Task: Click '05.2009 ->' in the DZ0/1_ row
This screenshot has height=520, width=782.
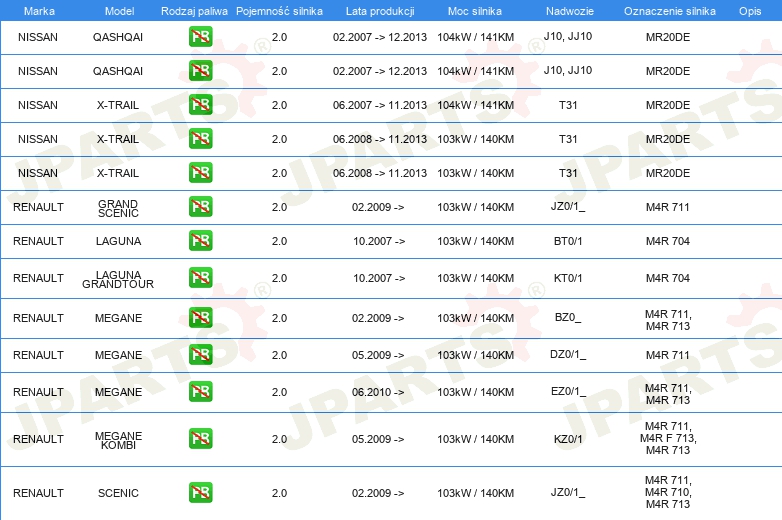Action: [378, 355]
